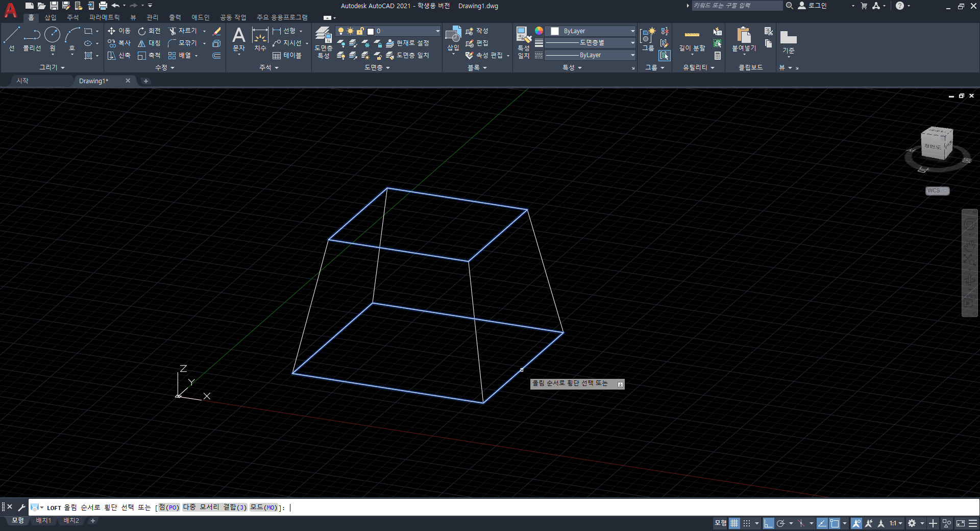Click the Group (그룹) icon
Viewport: 980px width, 531px height.
pos(648,39)
